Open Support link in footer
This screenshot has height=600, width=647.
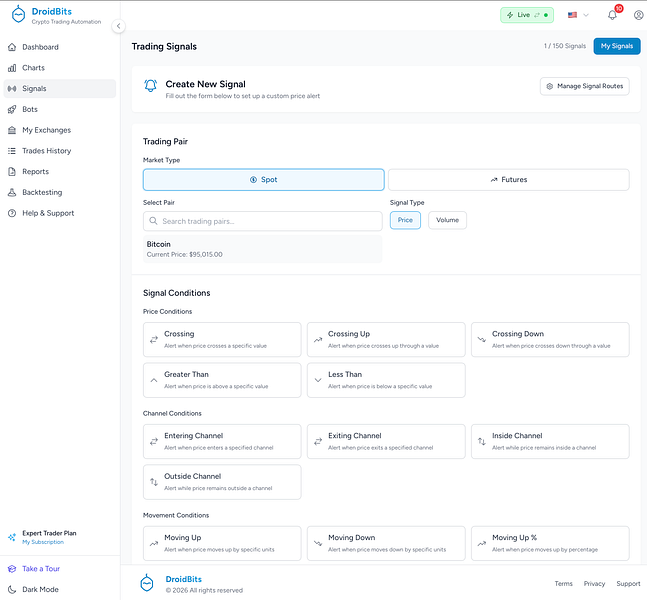(x=628, y=584)
